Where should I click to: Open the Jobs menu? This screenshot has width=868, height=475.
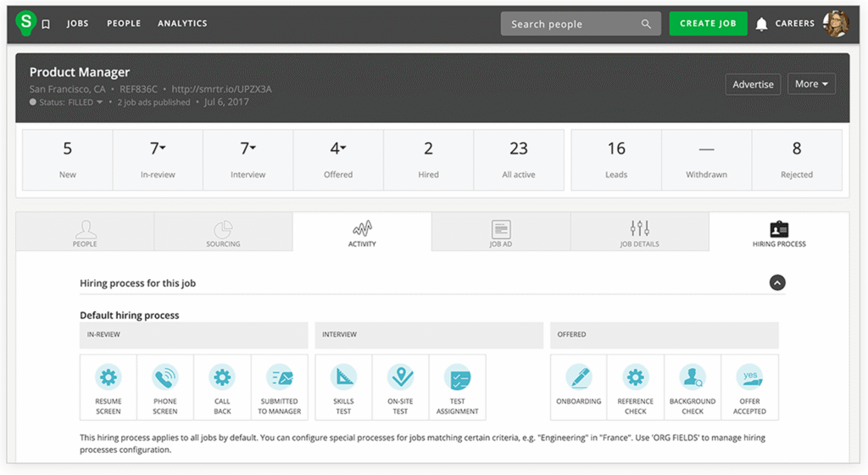point(77,23)
